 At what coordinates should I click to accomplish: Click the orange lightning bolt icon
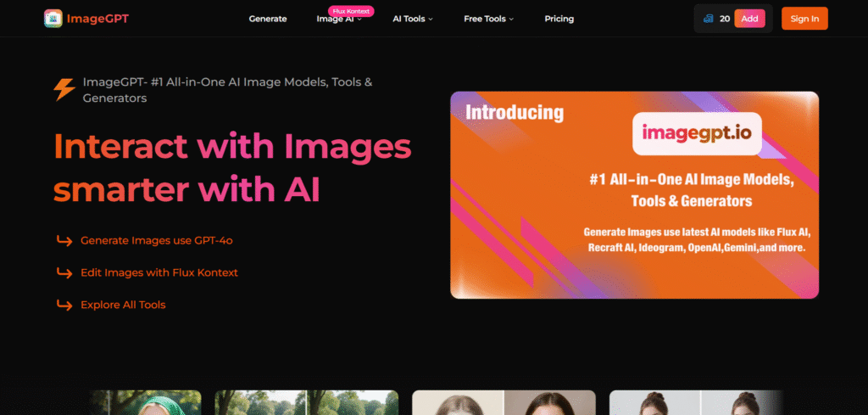click(64, 89)
